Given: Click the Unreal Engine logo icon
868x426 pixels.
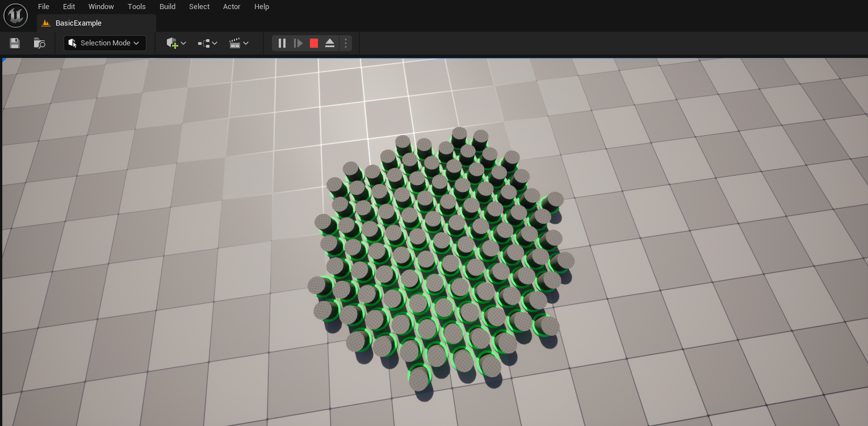Looking at the screenshot, I should pyautogui.click(x=15, y=15).
